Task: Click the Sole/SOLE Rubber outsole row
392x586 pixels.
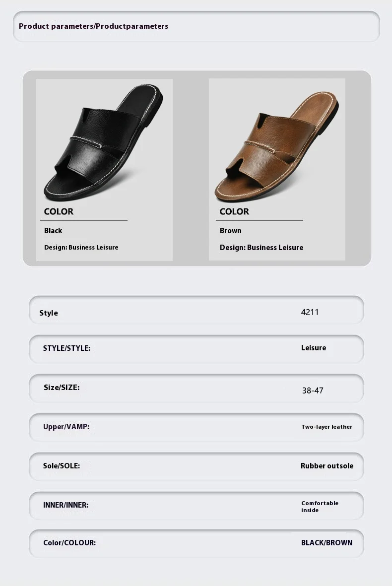Action: (196, 466)
